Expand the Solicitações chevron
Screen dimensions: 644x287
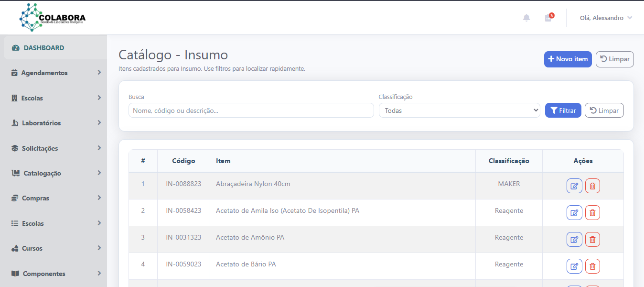(x=99, y=148)
